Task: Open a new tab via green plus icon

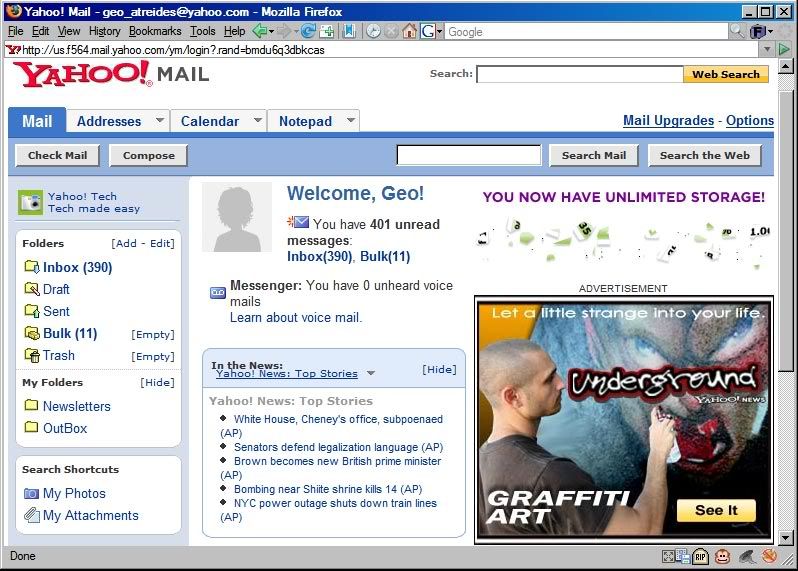Action: [x=327, y=32]
